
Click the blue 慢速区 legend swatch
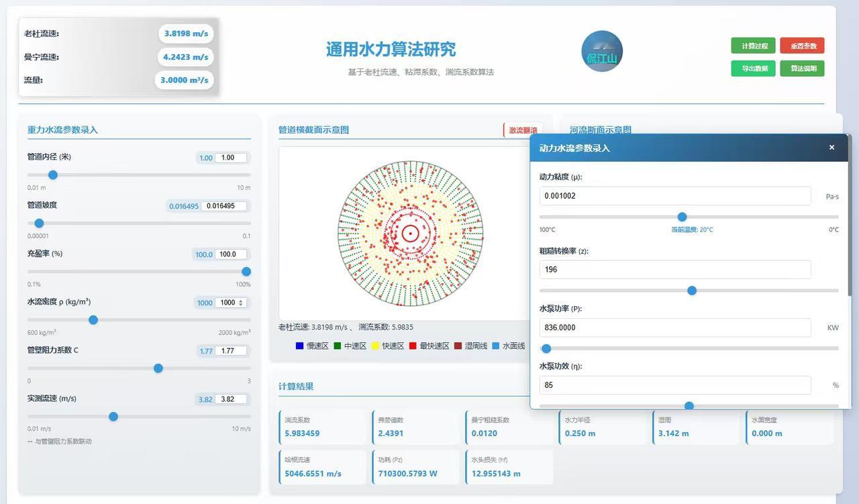[x=299, y=344]
